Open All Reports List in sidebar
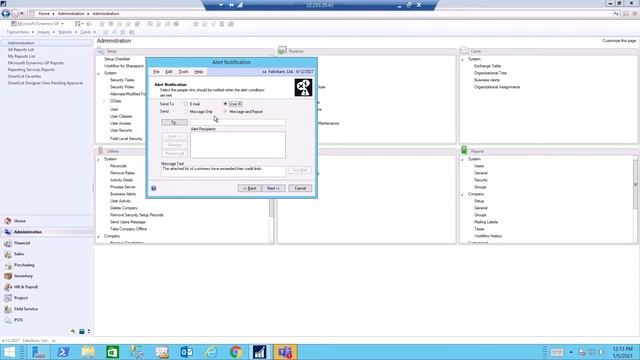The width and height of the screenshot is (640, 360). pos(21,50)
